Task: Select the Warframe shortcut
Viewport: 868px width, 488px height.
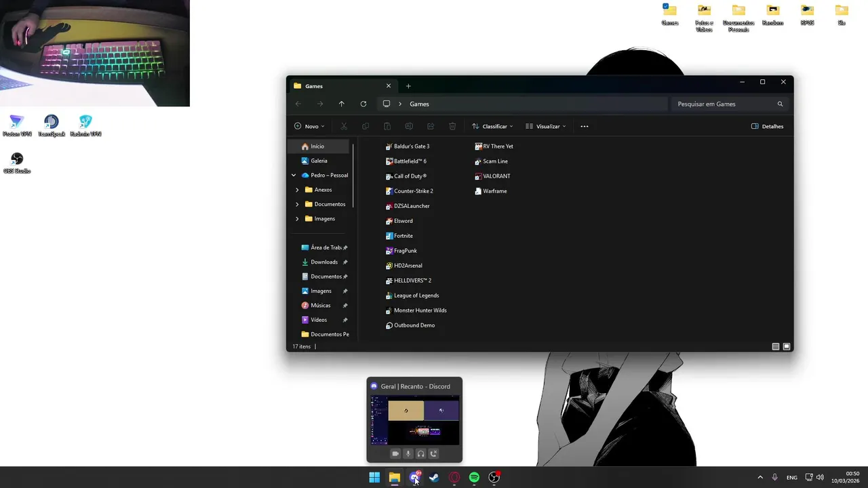Action: pyautogui.click(x=490, y=191)
